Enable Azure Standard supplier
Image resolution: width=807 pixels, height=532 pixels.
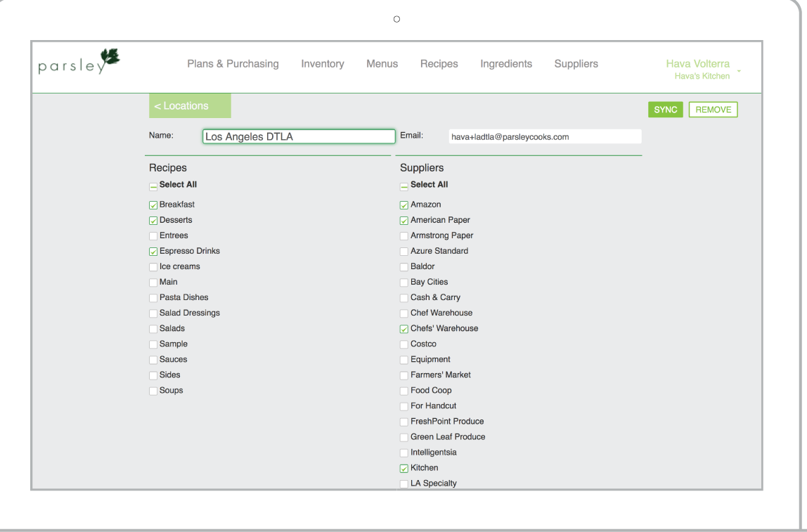[404, 252]
